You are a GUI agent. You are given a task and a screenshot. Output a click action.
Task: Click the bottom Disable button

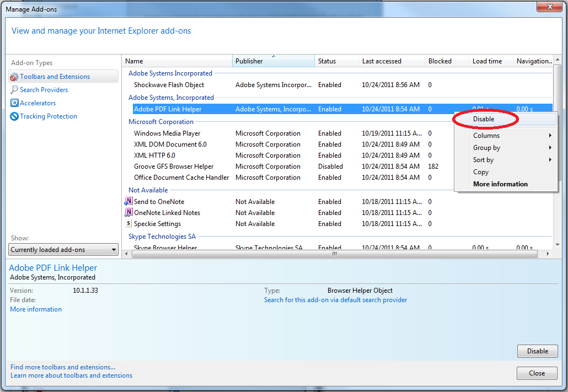click(537, 351)
